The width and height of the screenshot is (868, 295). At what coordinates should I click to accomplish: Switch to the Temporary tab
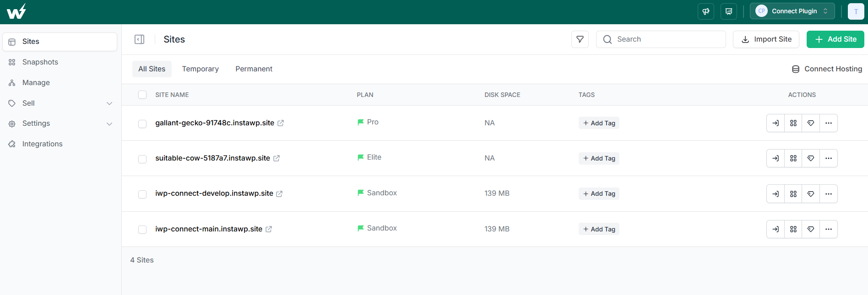201,69
